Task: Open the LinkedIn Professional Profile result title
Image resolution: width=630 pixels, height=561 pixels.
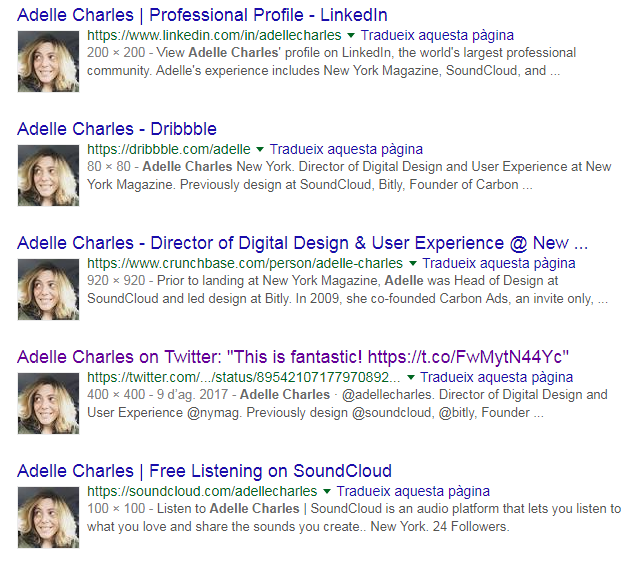Action: (x=202, y=15)
